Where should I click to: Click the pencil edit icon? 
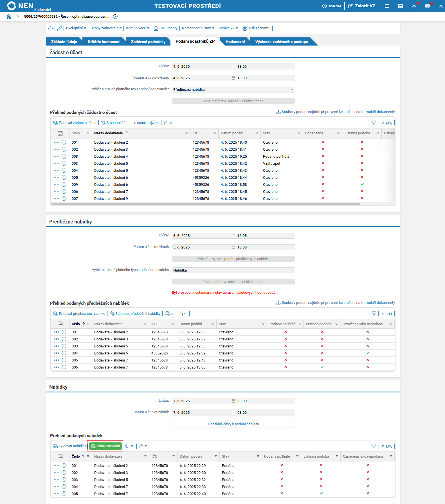point(59,28)
